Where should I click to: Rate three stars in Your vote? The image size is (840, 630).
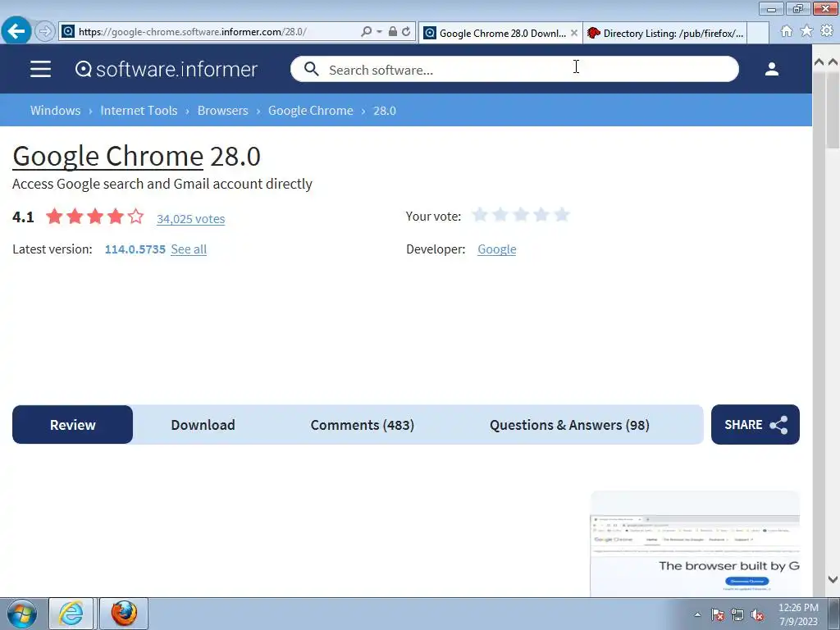pyautogui.click(x=521, y=215)
